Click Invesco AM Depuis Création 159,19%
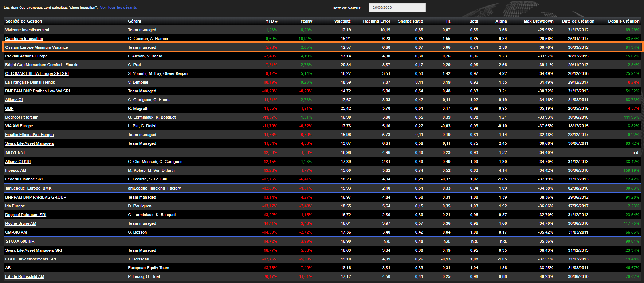Image resolution: width=644 pixels, height=283 pixels. click(x=631, y=170)
